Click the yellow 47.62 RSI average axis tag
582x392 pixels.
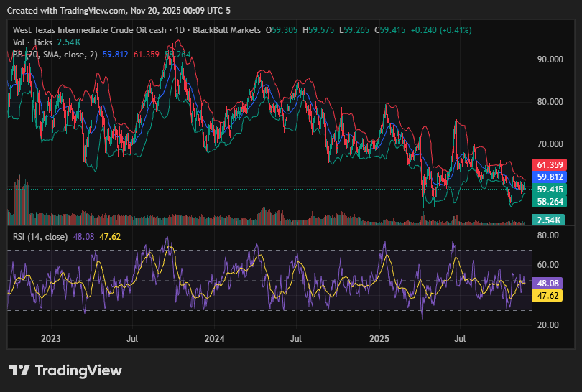(x=550, y=295)
